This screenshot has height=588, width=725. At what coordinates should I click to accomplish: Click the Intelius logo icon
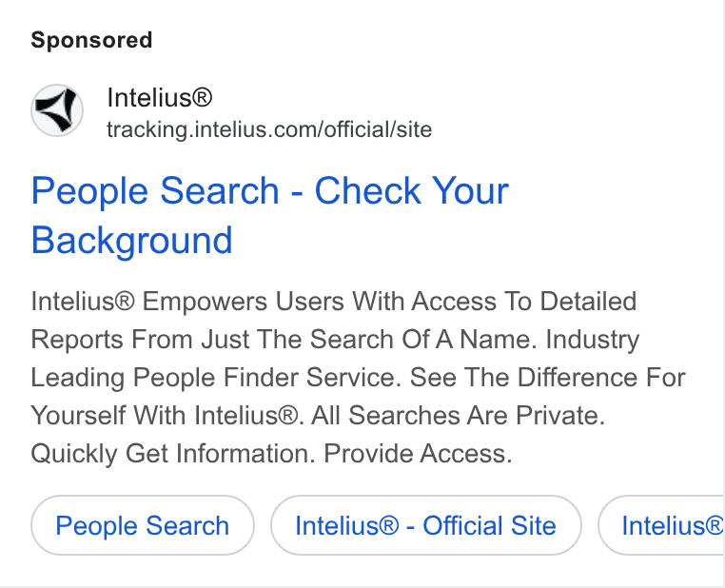pos(57,110)
